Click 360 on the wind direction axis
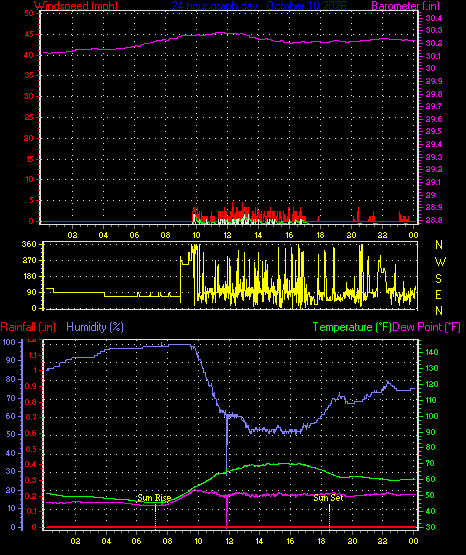466x555 pixels. [29, 245]
